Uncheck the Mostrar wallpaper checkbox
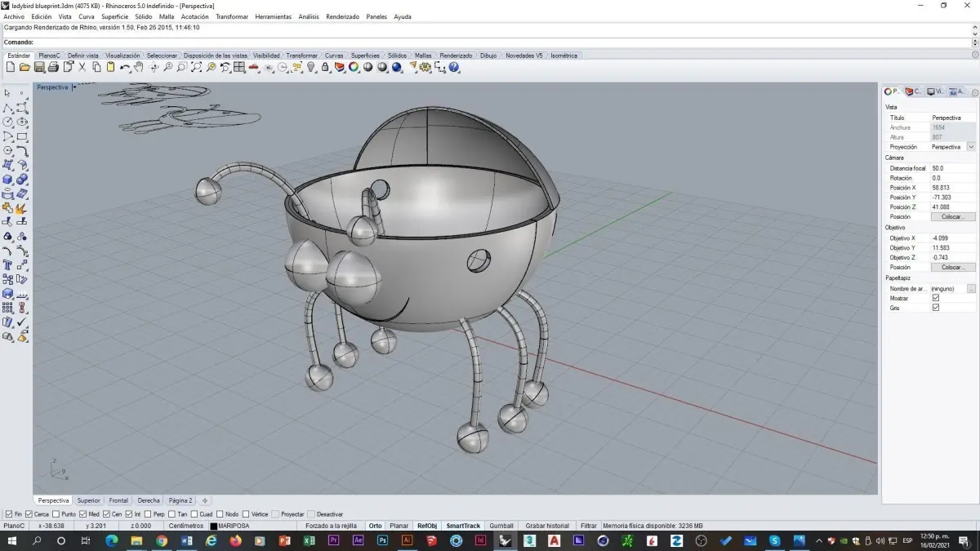 click(936, 298)
